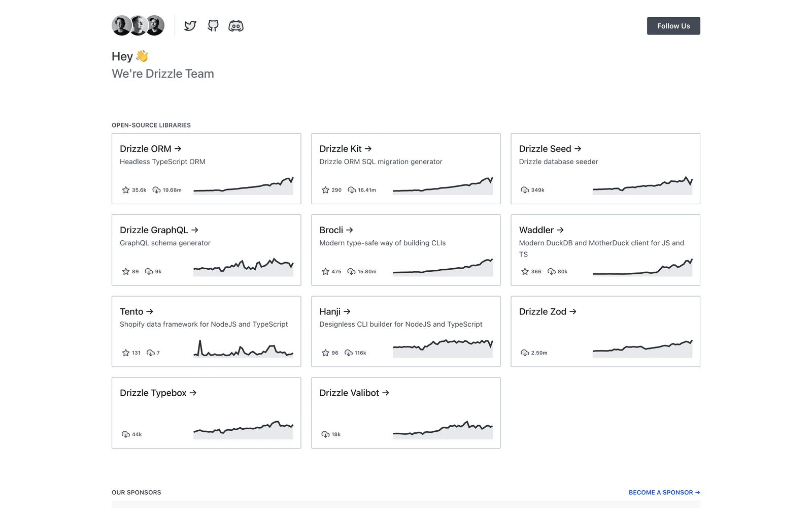Click the star icon on Waddler card
Viewport: 812px width, 508px height.
(525, 271)
